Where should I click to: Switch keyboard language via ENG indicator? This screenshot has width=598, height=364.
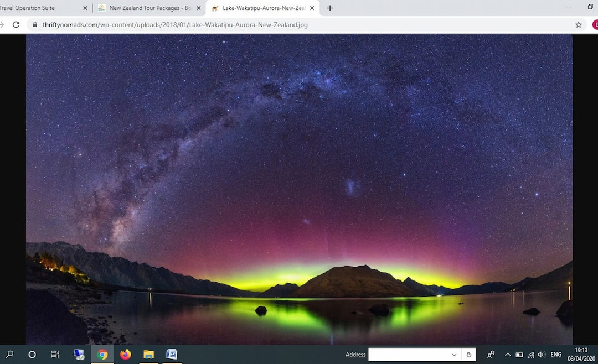click(555, 355)
